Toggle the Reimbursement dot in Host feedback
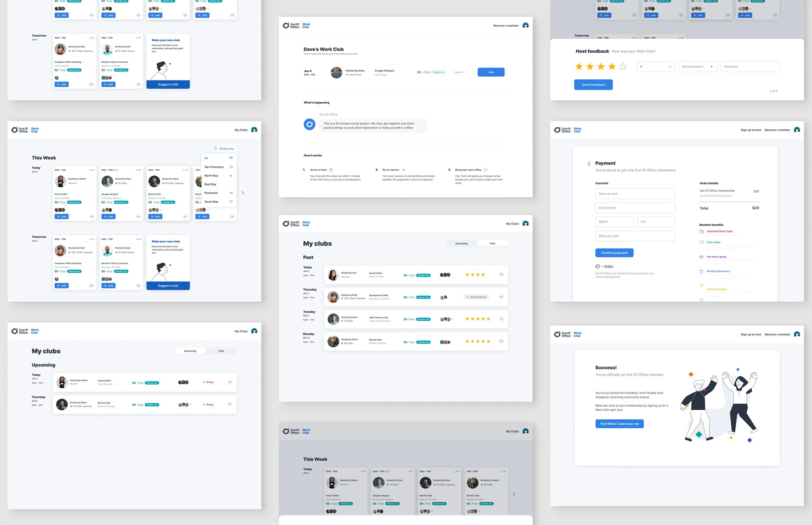The height and width of the screenshot is (525, 812). click(712, 67)
